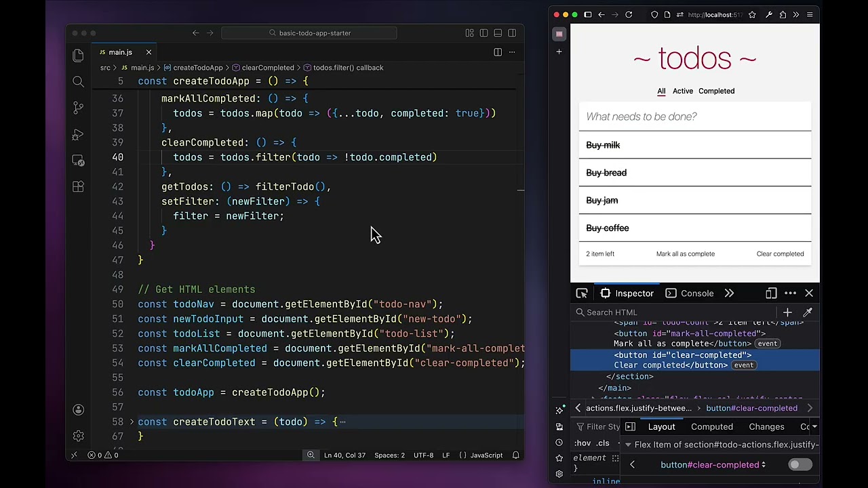Open the browser hamburger menu

point(810,15)
